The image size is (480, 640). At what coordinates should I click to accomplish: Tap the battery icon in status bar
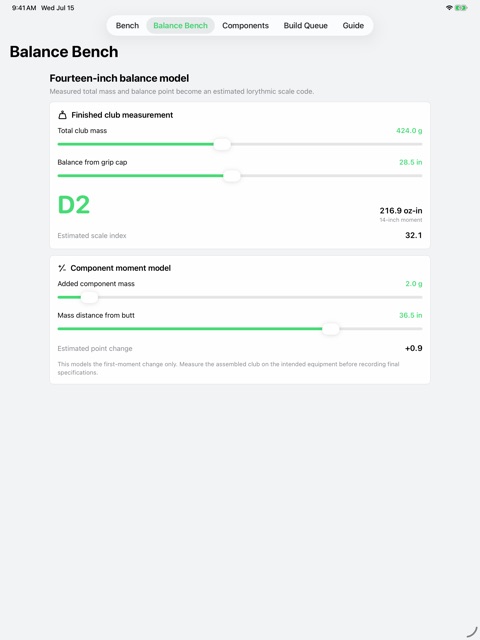461,8
